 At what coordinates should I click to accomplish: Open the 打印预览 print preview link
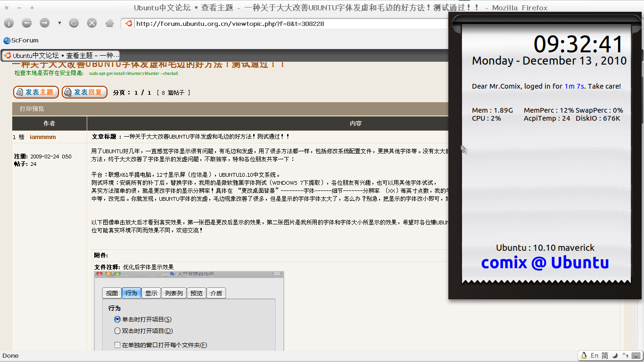(x=32, y=109)
